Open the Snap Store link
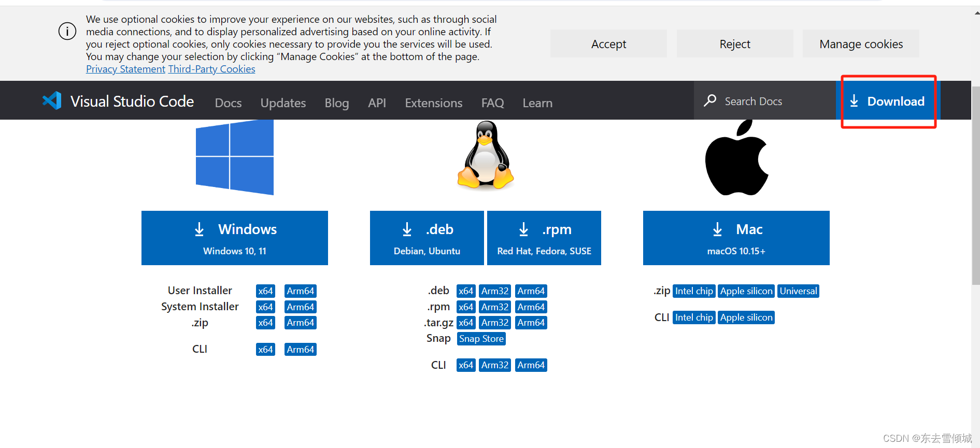The width and height of the screenshot is (980, 448). (481, 339)
